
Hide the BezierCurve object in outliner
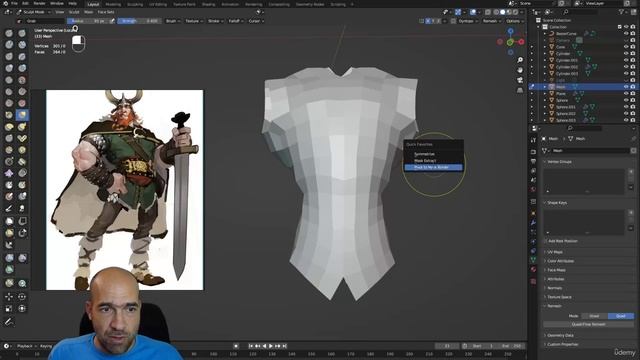pyautogui.click(x=626, y=33)
